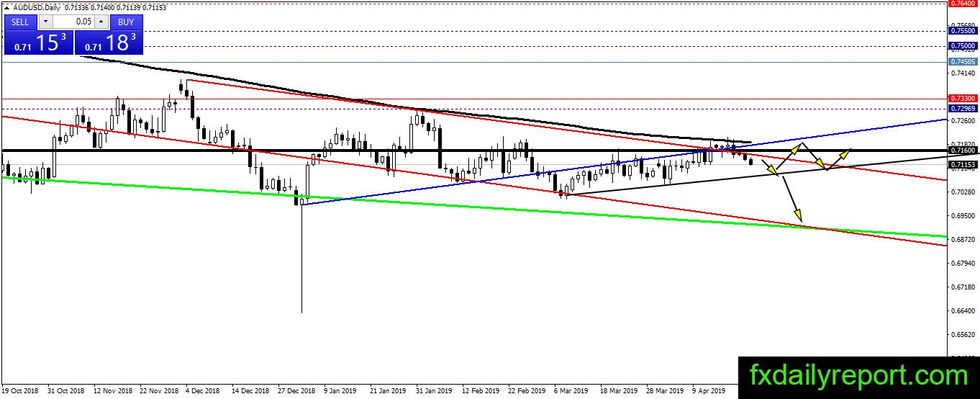980x399 pixels.
Task: Select the 0.75000 price level label
Action: (x=963, y=46)
